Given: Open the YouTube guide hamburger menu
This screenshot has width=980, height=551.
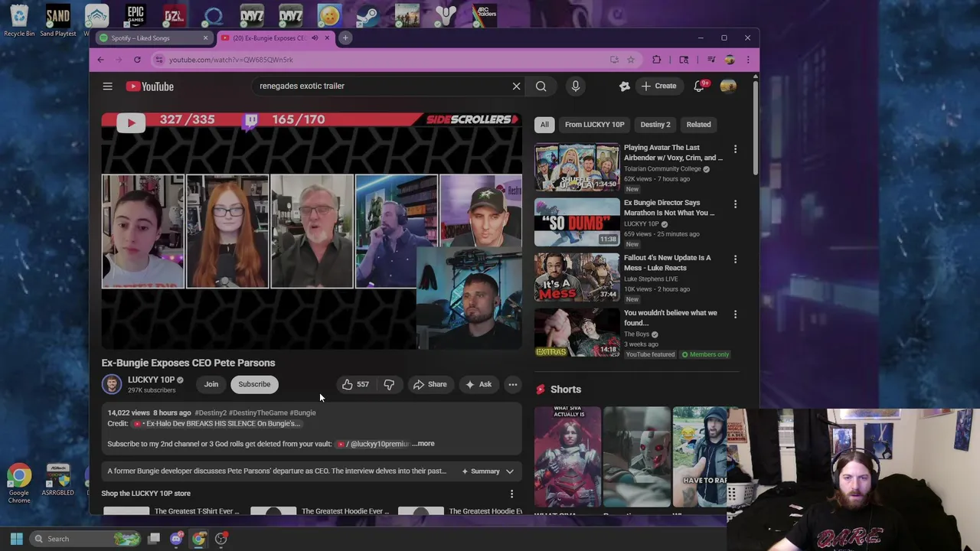Looking at the screenshot, I should coord(108,86).
